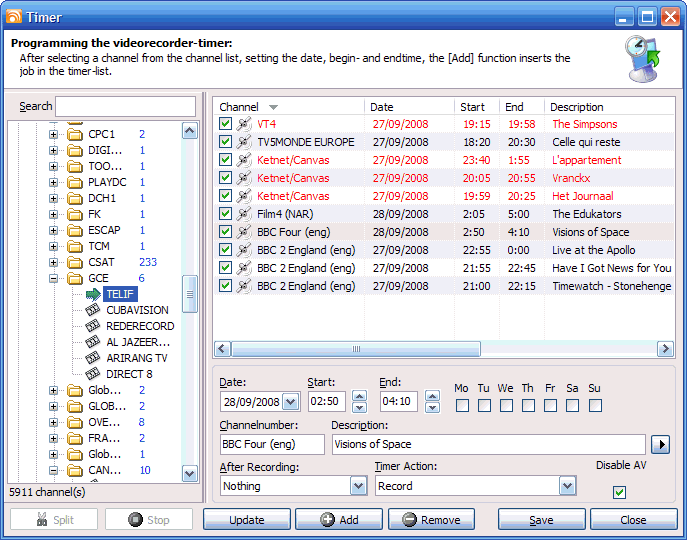Open the Date dropdown calendar

coord(290,402)
